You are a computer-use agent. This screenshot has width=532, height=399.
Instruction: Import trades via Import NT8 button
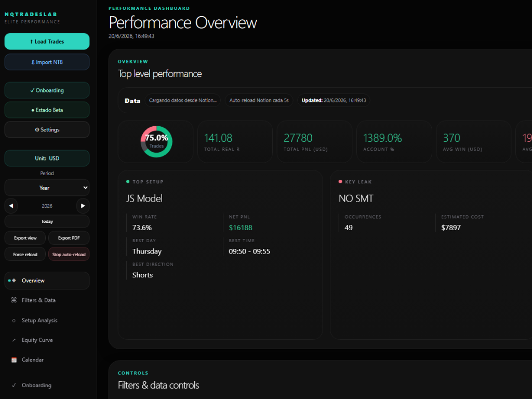point(47,62)
